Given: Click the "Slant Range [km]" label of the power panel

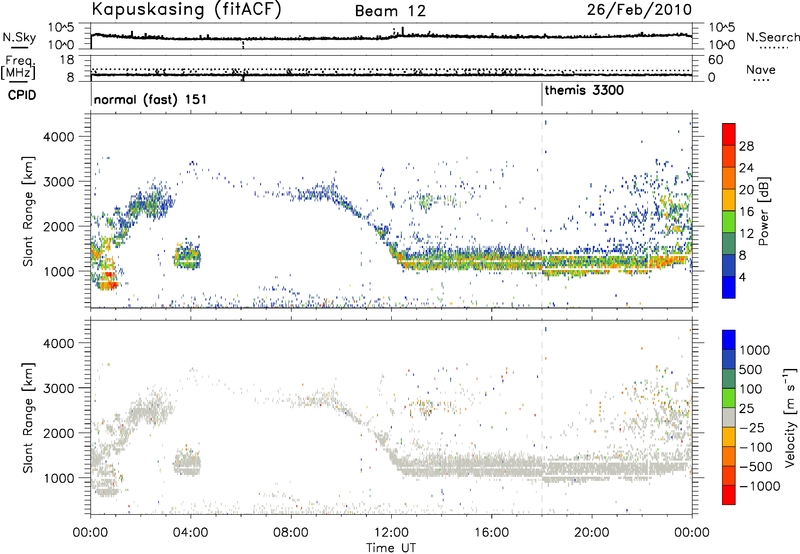Looking at the screenshot, I should pos(28,211).
